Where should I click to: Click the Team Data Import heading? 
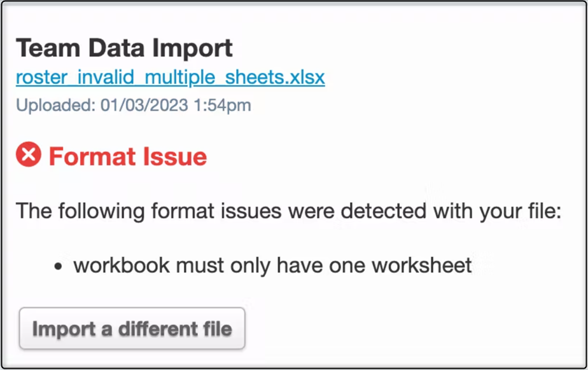[x=124, y=48]
